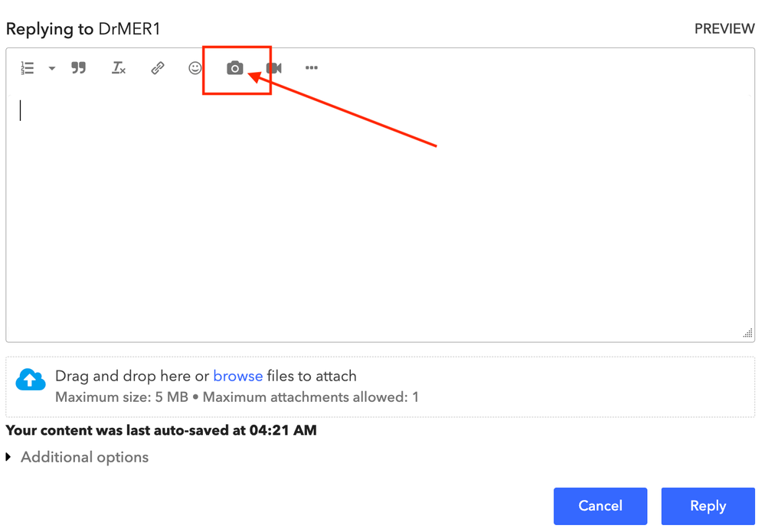This screenshot has height=532, width=765.
Task: Open the emoji picker
Action: (195, 68)
